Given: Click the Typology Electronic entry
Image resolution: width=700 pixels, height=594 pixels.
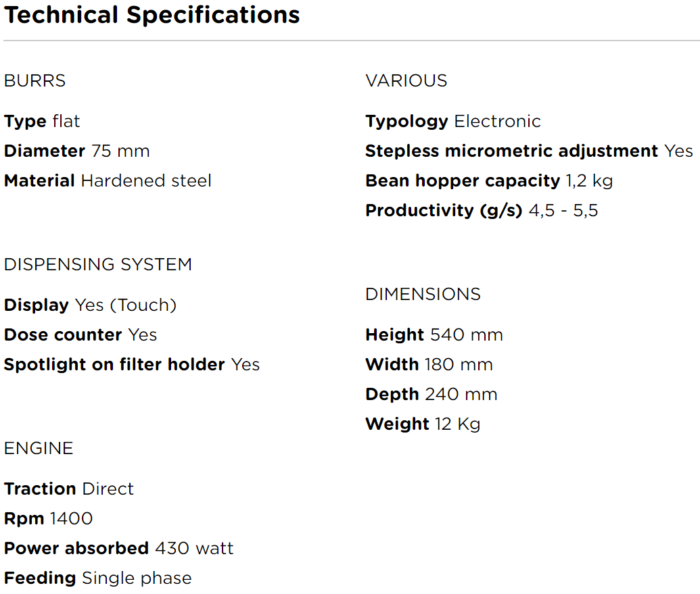Looking at the screenshot, I should click(453, 122).
